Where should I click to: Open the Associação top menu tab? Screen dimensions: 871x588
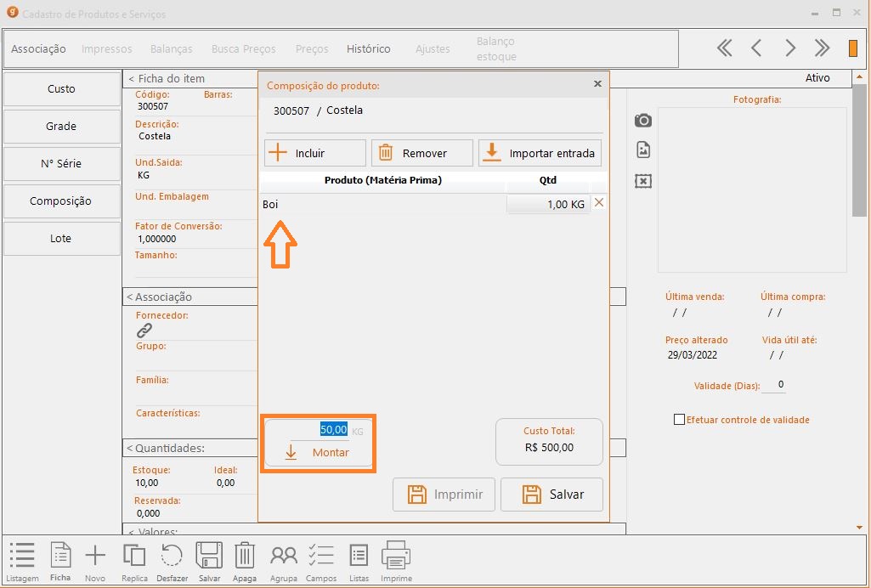(38, 49)
